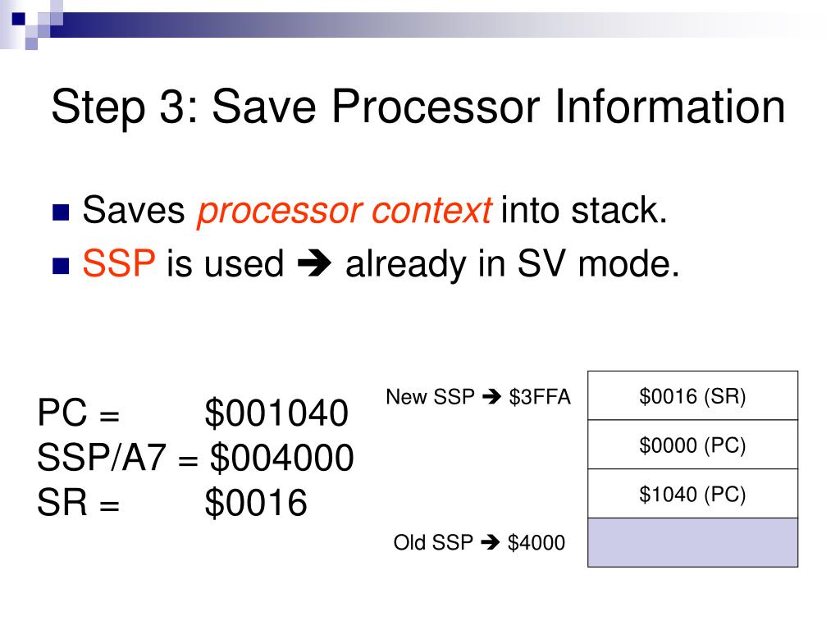Select the '$1040 (PC)' stack cell
The height and width of the screenshot is (630, 840).
tap(692, 493)
